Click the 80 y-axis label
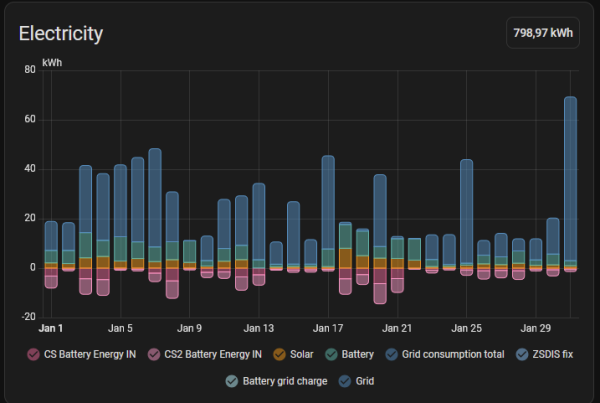 pos(30,70)
